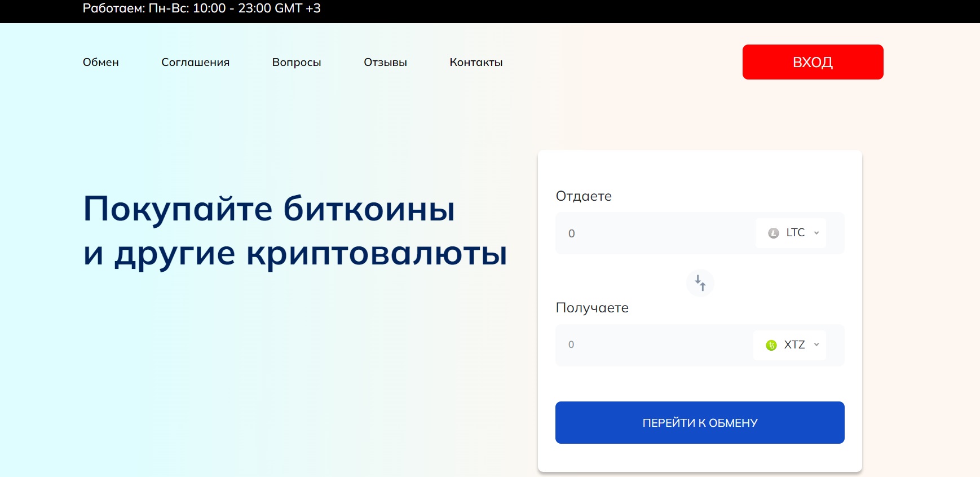Swap currencies with the arrows icon
This screenshot has height=477, width=980.
700,282
